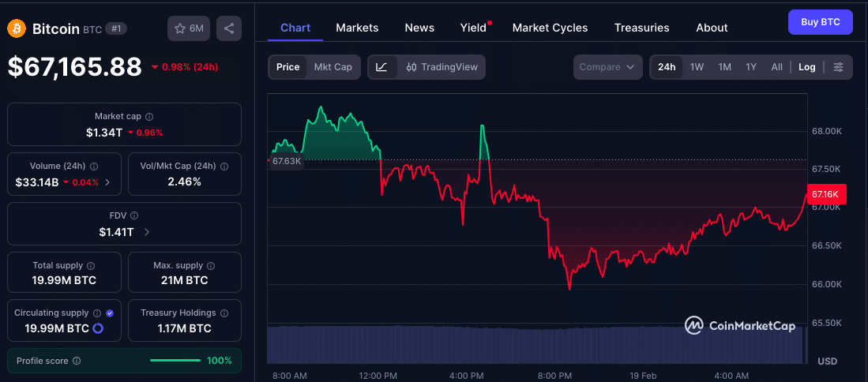868x382 pixels.
Task: Open the share icon button
Action: 229,28
